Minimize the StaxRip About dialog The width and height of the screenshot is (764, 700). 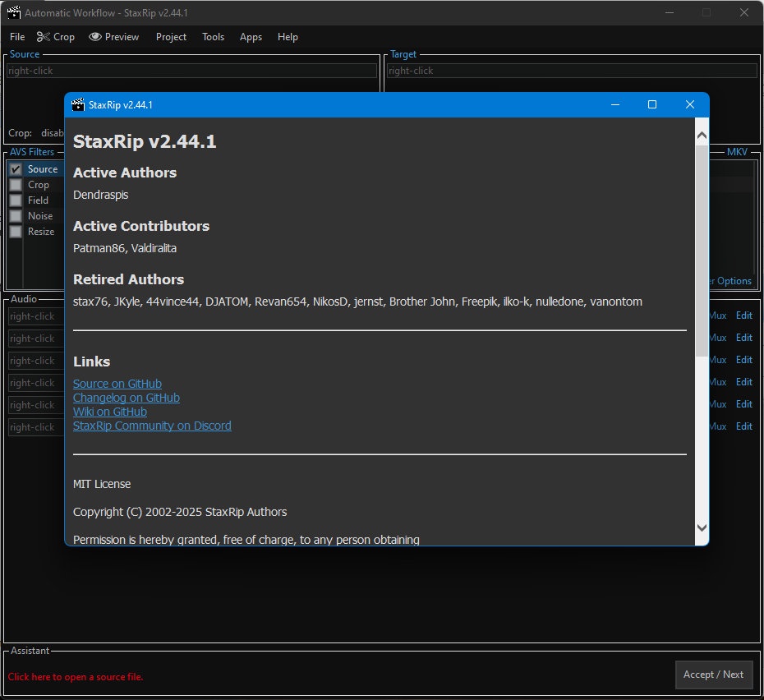615,104
